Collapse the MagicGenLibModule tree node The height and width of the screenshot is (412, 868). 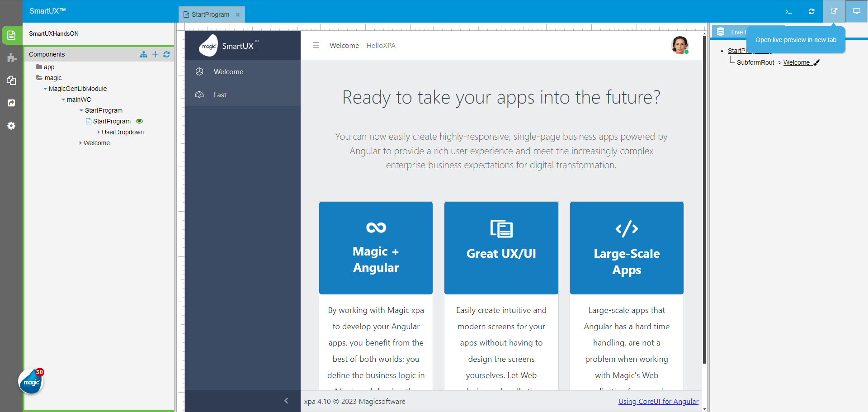pyautogui.click(x=45, y=89)
